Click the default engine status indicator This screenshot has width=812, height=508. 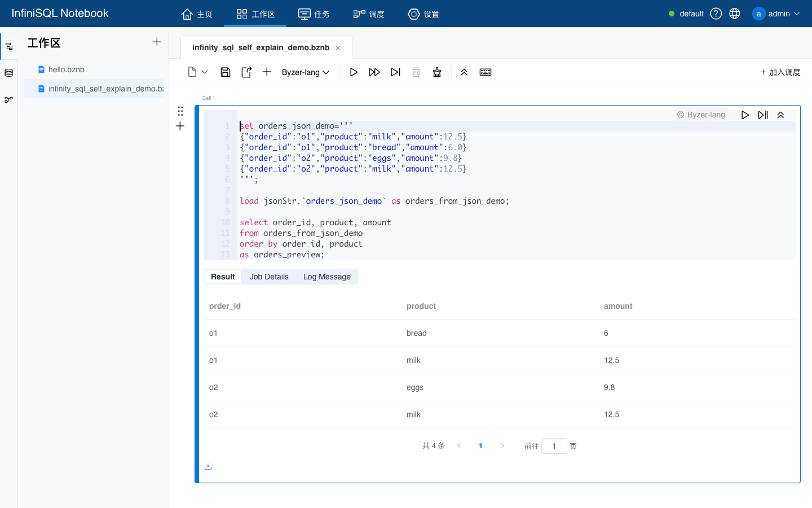pyautogui.click(x=686, y=14)
